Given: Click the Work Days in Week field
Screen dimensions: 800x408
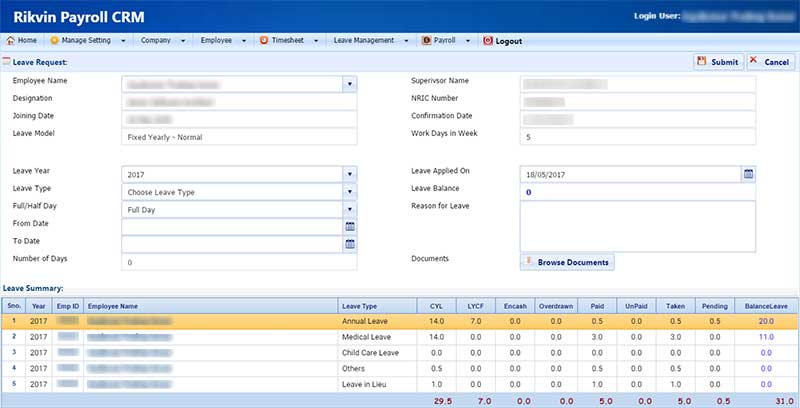Looking at the screenshot, I should [x=638, y=137].
